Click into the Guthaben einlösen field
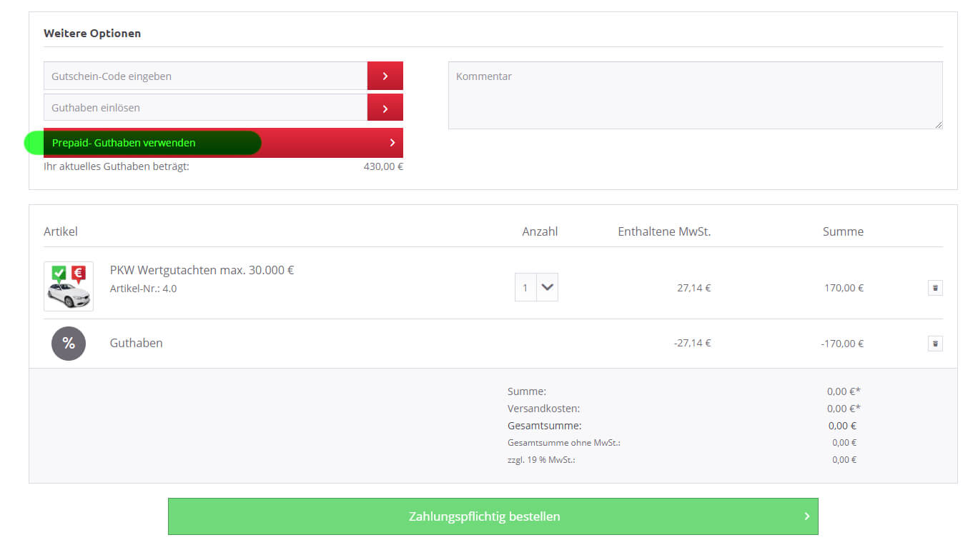Image resolution: width=978 pixels, height=560 pixels. pyautogui.click(x=206, y=108)
